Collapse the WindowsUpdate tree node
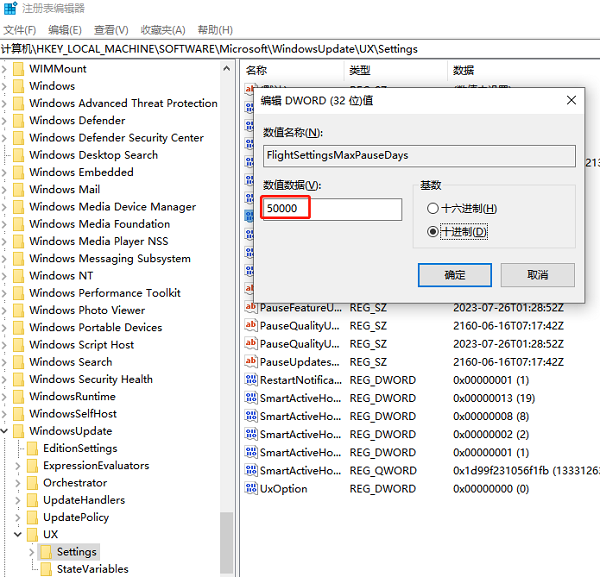 pyautogui.click(x=4, y=431)
